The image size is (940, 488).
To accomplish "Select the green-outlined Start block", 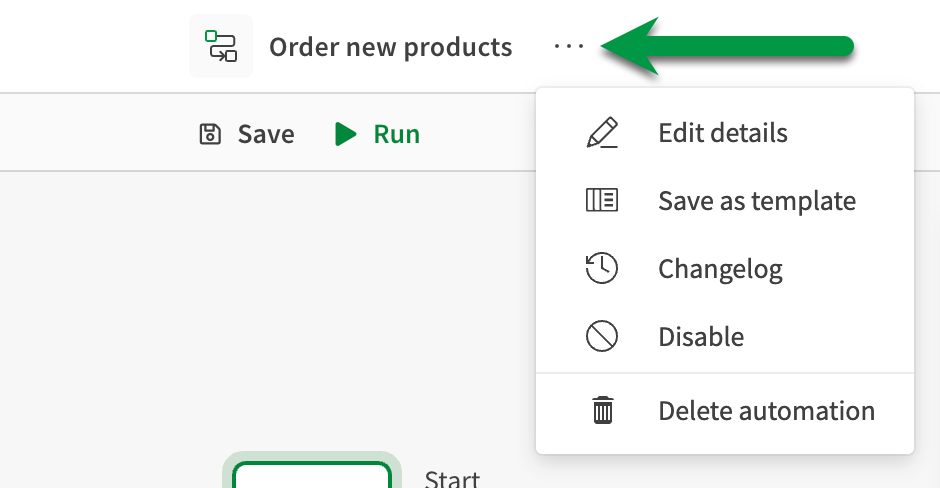I will [311, 474].
